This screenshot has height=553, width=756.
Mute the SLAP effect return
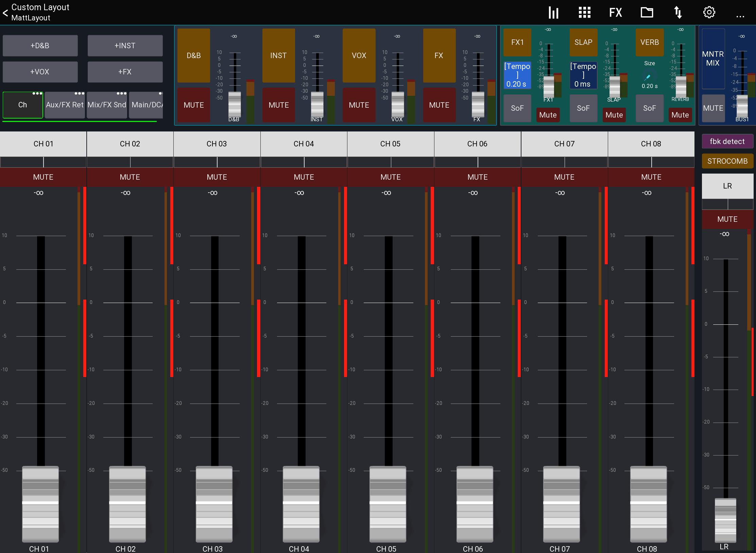(x=614, y=115)
